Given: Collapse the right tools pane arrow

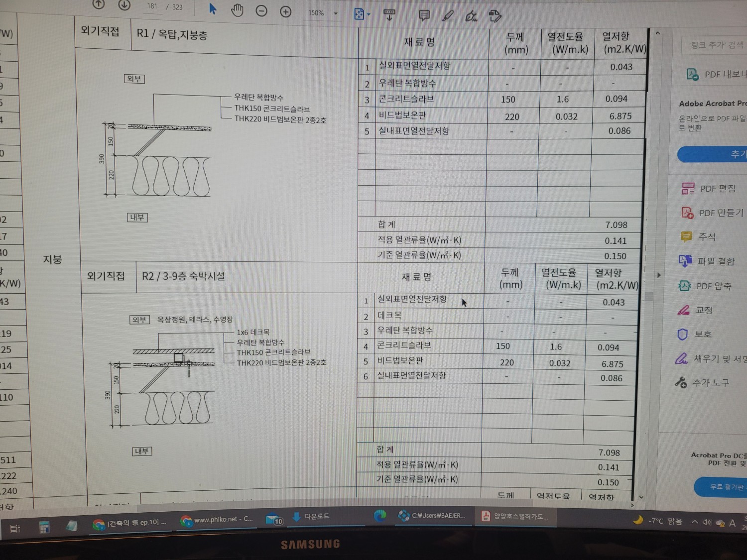Looking at the screenshot, I should (x=659, y=275).
